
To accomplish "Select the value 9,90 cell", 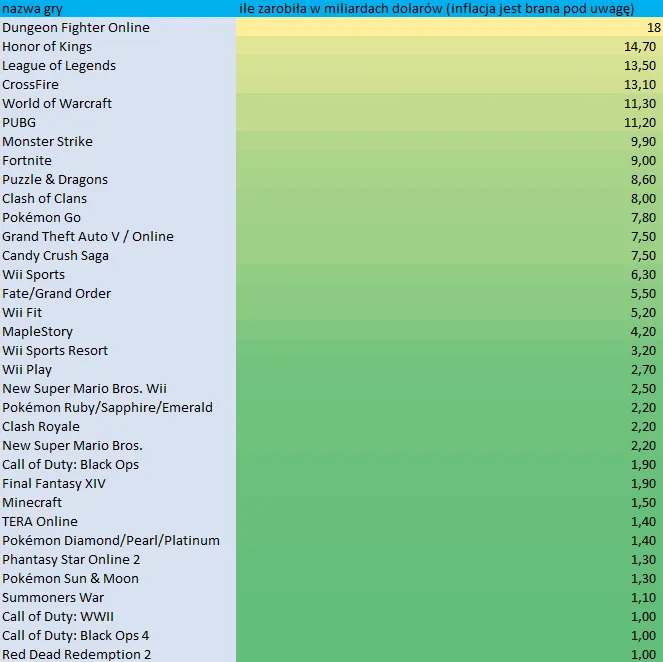I will pos(449,141).
